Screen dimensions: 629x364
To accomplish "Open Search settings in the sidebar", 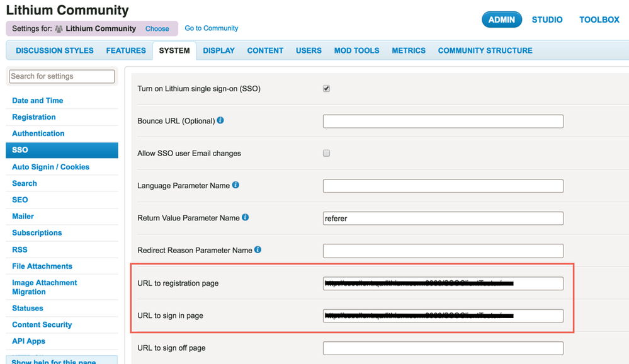I will point(25,183).
